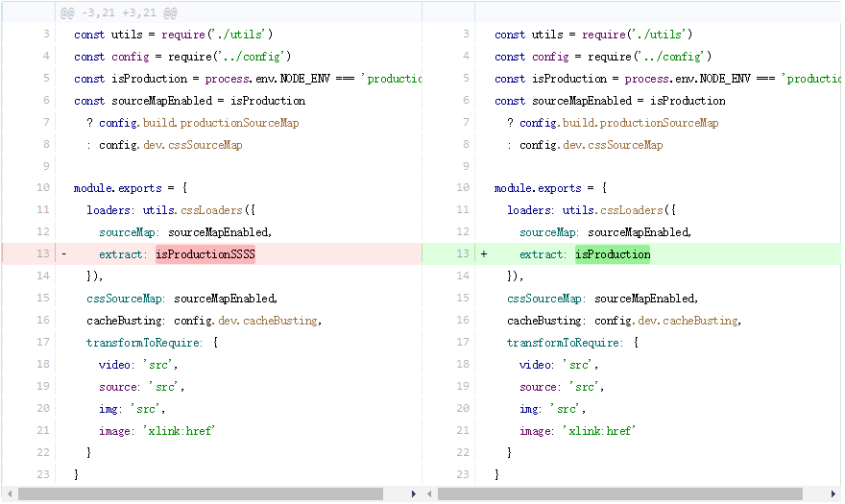845x504 pixels.
Task: Click left pane horizontal scrollbar thumb
Action: click(x=201, y=493)
